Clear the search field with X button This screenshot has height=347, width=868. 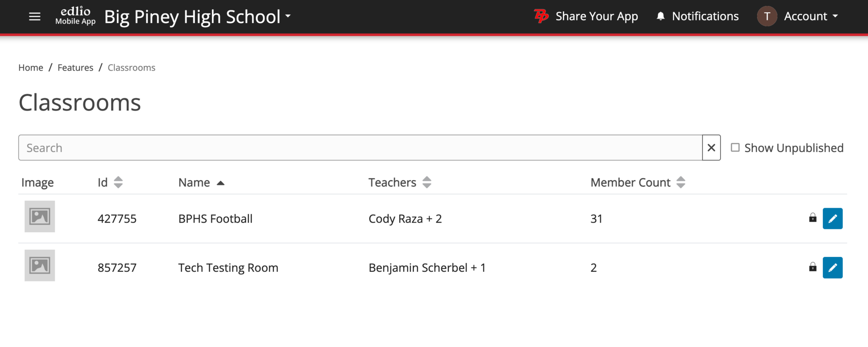[711, 147]
